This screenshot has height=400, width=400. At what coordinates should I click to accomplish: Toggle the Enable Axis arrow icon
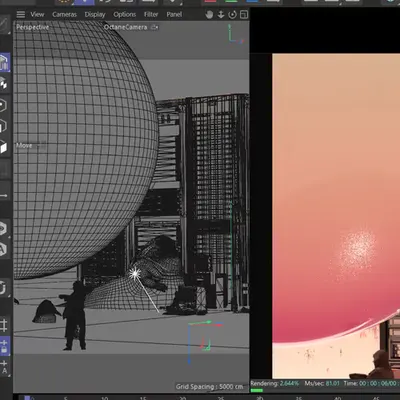(3, 196)
